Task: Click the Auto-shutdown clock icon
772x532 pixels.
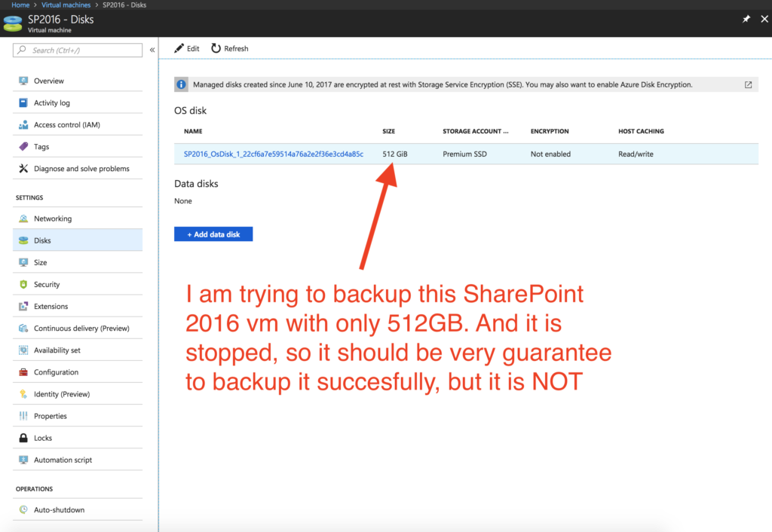Action: [x=23, y=509]
